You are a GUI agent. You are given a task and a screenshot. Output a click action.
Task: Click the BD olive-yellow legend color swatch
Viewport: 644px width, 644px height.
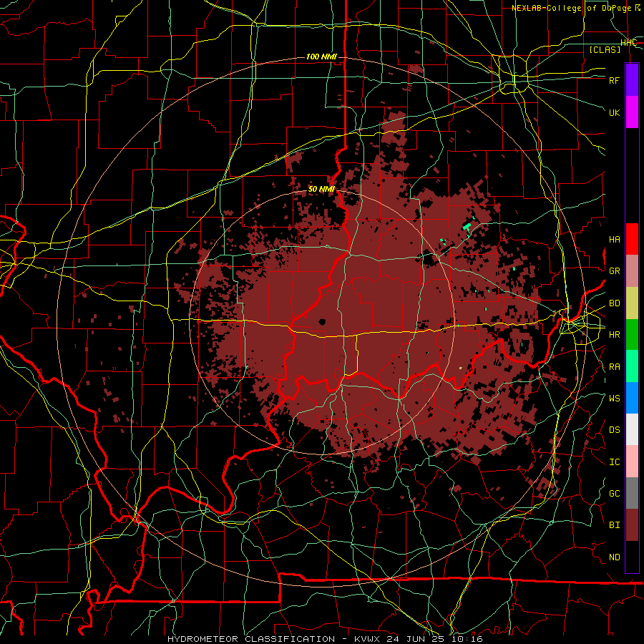point(632,303)
